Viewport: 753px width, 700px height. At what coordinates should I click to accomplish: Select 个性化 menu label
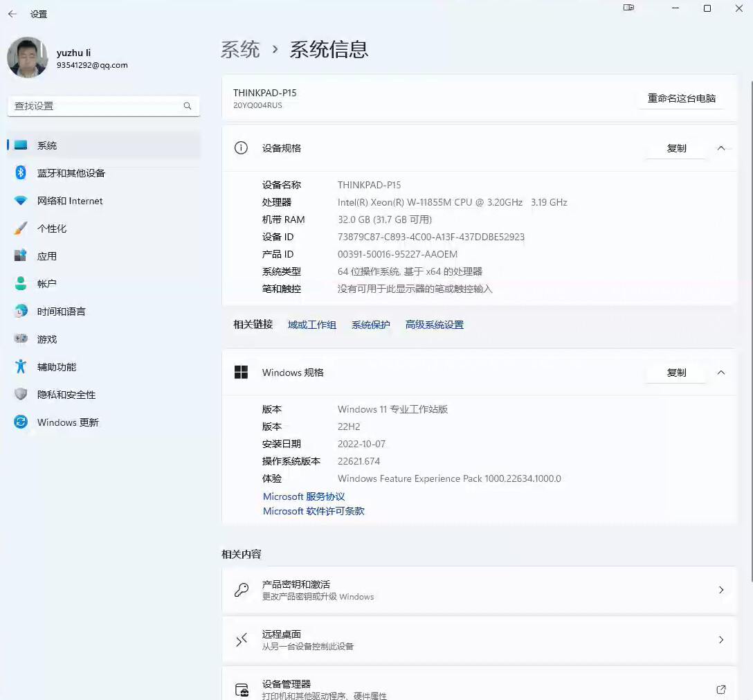(x=52, y=228)
